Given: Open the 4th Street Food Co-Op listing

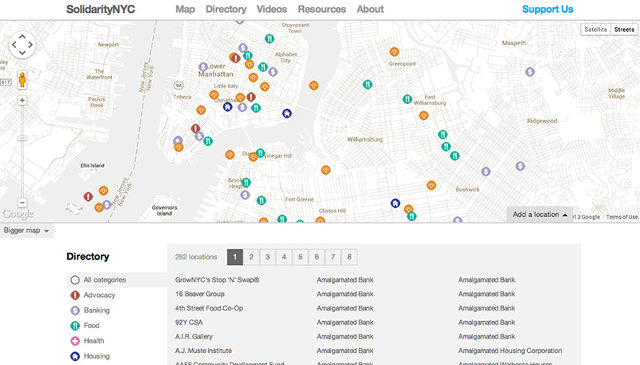Looking at the screenshot, I should (209, 308).
